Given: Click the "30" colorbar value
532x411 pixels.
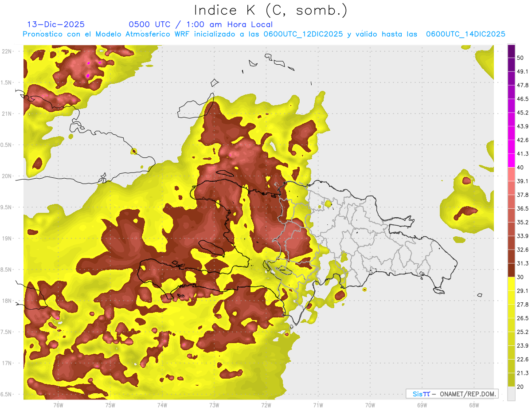Looking at the screenshot, I should point(521,277).
